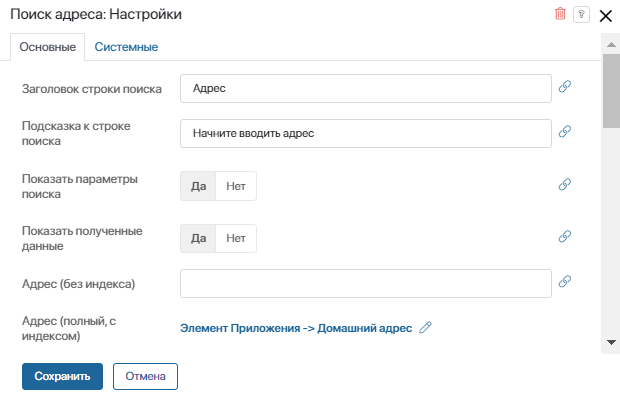620x396 pixels.
Task: Select Да for Показать параметры поиска
Action: coord(198,186)
